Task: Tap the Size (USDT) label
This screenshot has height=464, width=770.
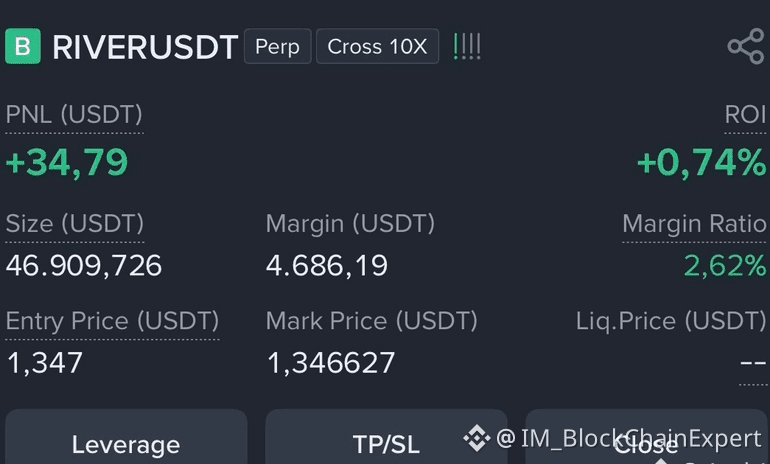Action: pos(75,224)
